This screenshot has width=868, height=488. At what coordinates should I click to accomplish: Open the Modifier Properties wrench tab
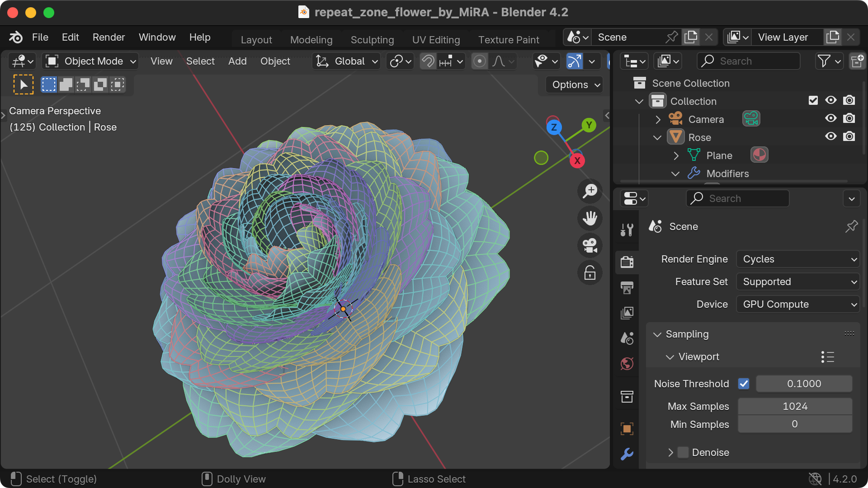pos(627,454)
